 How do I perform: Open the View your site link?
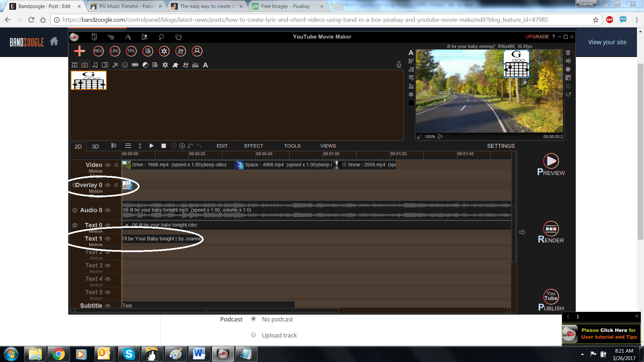(x=607, y=42)
